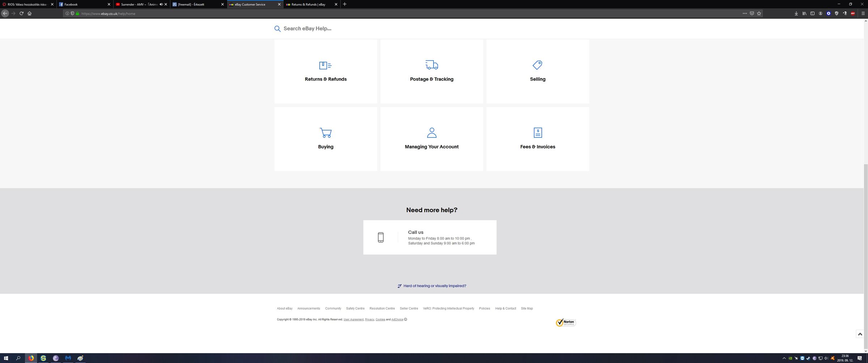Screen dimensions: 868x363
Task: Open Safety Centre footer link
Action: 355,308
